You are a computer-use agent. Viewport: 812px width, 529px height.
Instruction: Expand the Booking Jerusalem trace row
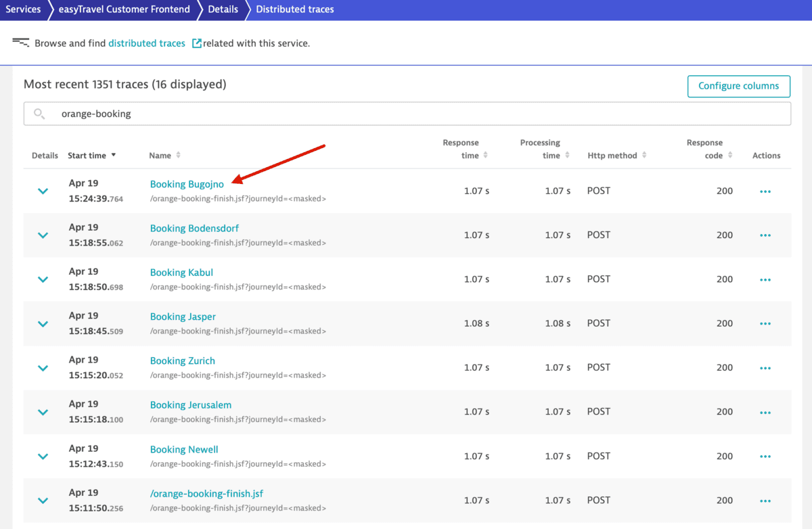(x=43, y=412)
